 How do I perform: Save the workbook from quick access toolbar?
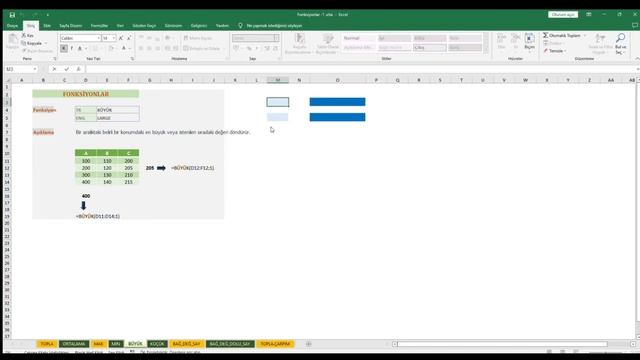pyautogui.click(x=12, y=15)
